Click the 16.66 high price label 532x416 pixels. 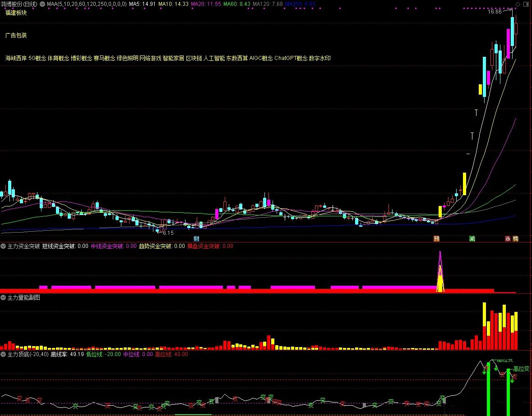point(494,12)
